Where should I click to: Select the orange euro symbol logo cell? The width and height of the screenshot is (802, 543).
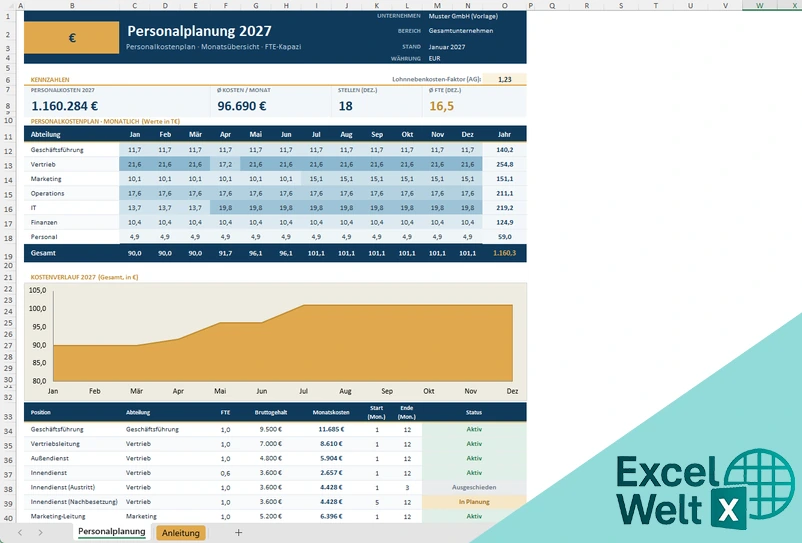coord(72,37)
